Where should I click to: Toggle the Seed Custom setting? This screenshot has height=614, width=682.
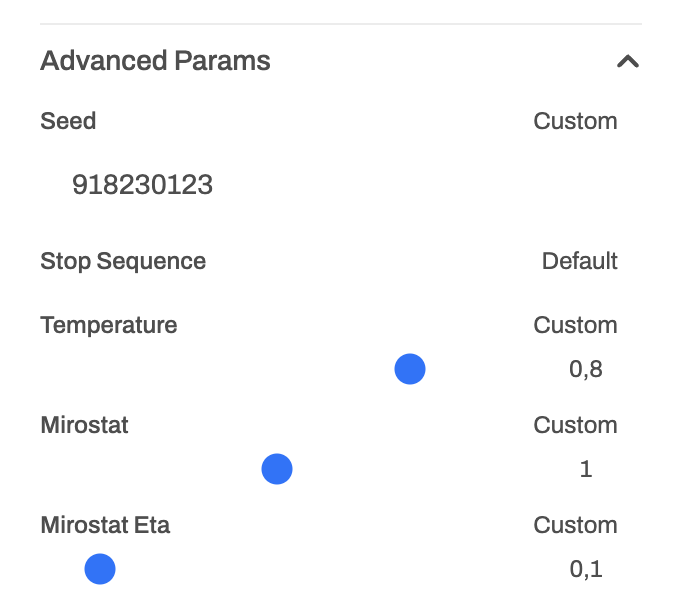[x=575, y=122]
